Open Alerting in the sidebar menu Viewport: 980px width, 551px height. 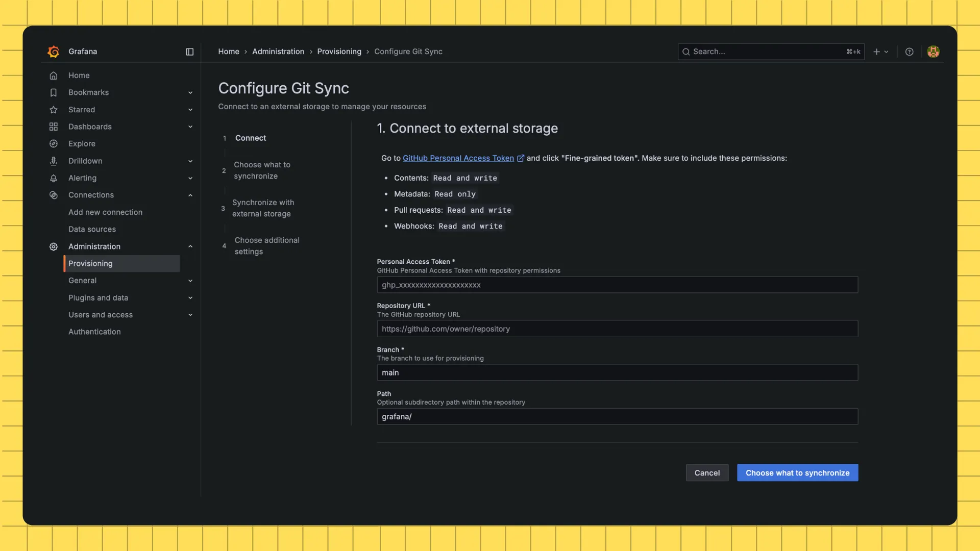coord(82,178)
